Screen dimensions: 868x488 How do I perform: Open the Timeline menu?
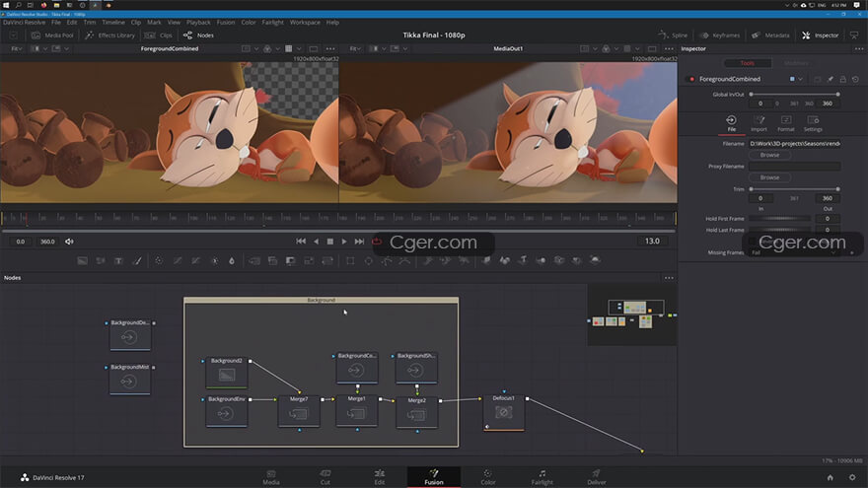(x=112, y=22)
